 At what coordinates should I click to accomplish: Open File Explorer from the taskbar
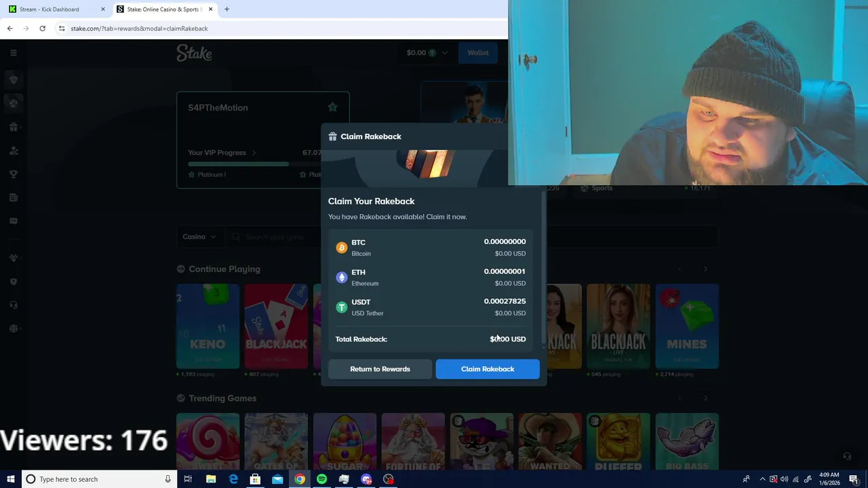(211, 479)
